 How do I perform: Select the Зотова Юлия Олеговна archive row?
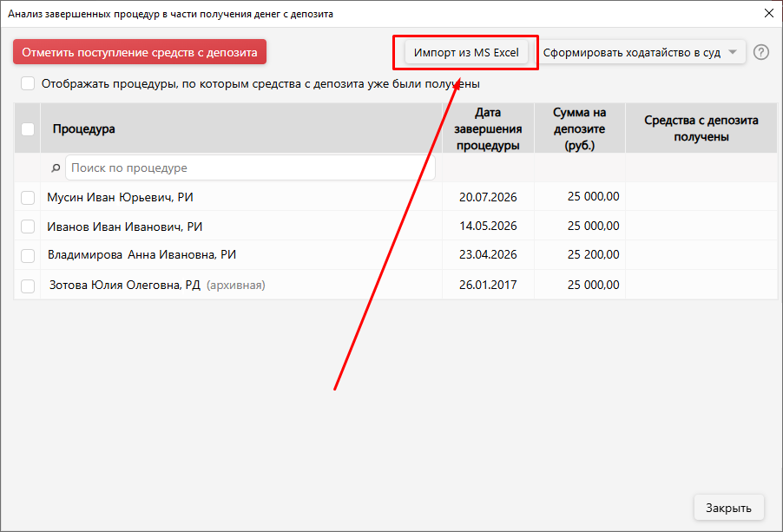click(x=396, y=285)
